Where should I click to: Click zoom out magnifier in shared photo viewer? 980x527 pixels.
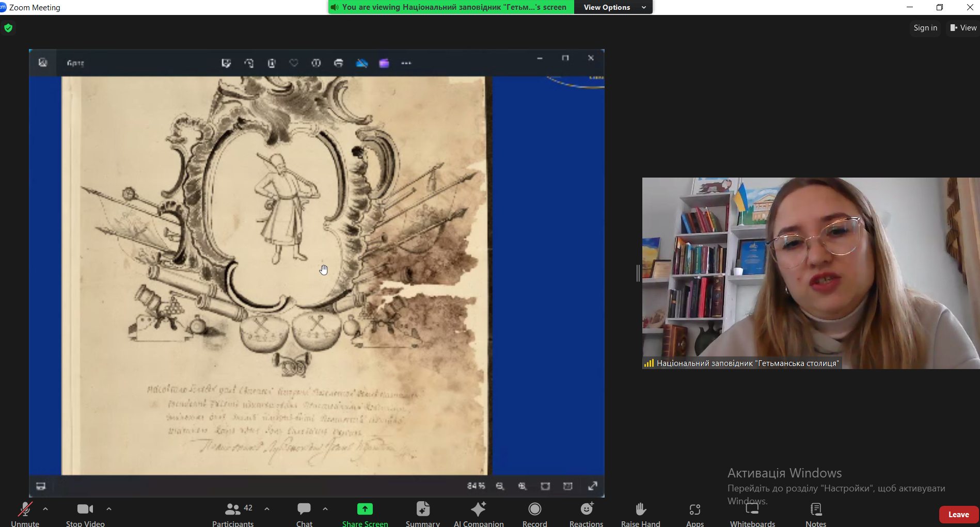(500, 486)
